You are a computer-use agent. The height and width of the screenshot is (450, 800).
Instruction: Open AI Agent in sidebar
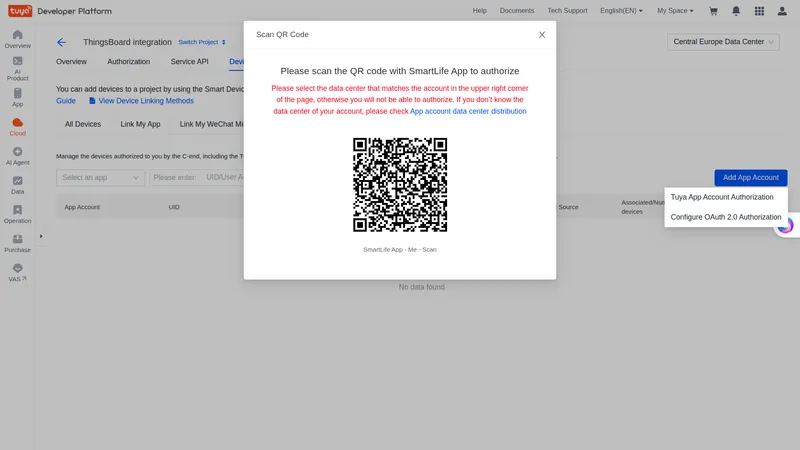click(17, 156)
